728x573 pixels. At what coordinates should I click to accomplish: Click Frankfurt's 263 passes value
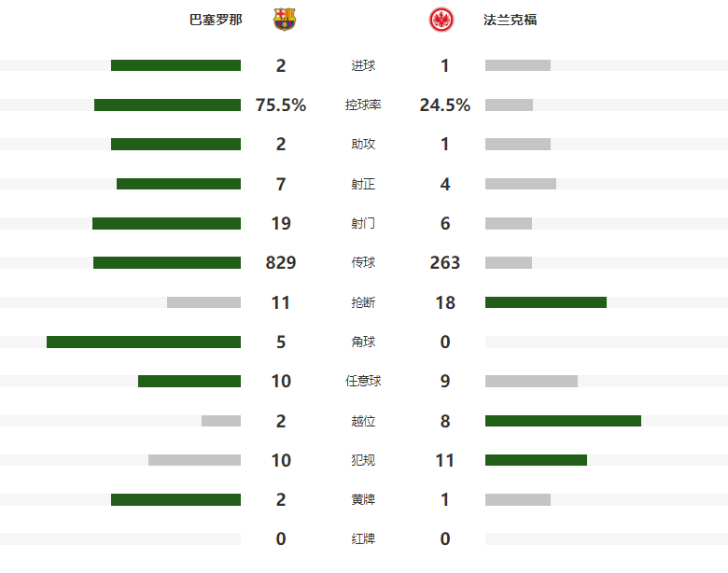point(445,263)
